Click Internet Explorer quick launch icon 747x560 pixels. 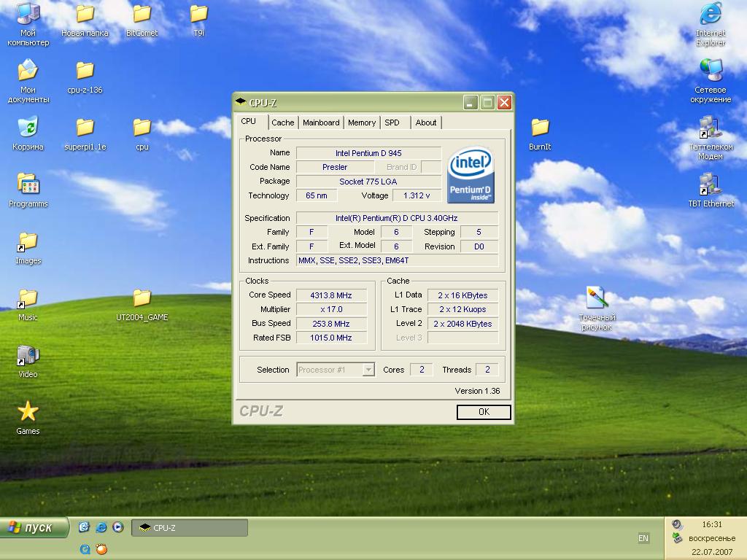pyautogui.click(x=101, y=527)
